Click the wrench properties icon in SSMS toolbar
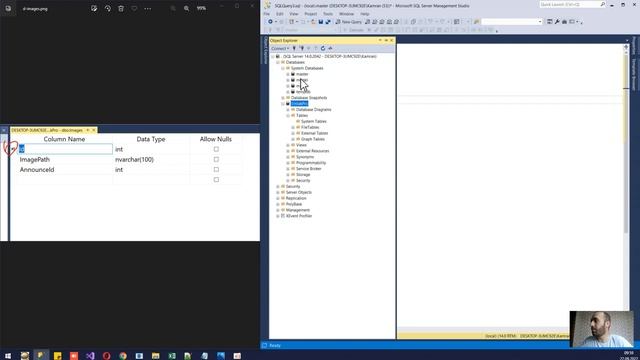Image resolution: width=640 pixels, height=360 pixels. click(557, 22)
